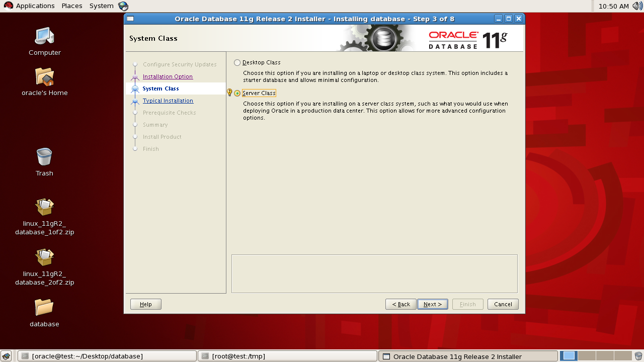
Task: Close the Oracle installer window
Action: 519,19
